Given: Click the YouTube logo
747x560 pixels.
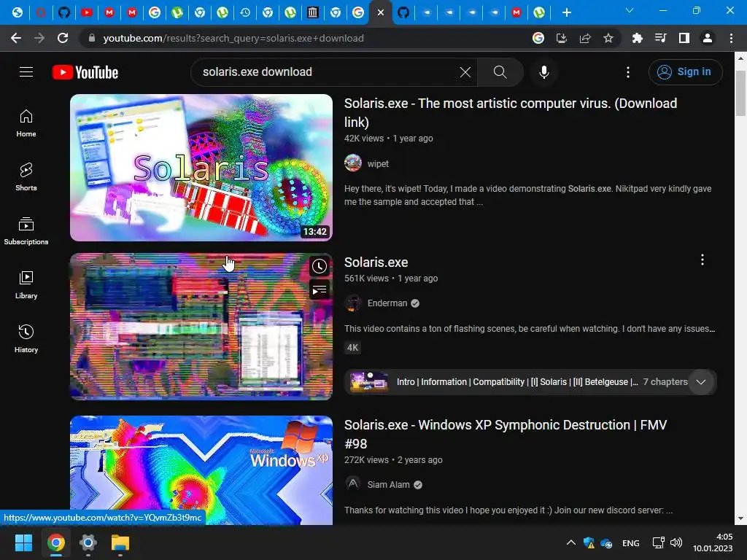Looking at the screenshot, I should click(x=85, y=72).
